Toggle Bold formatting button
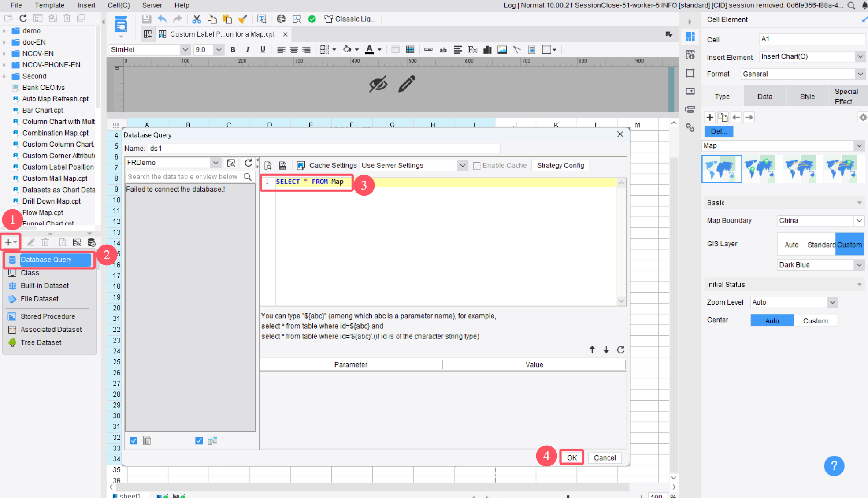The height and width of the screenshot is (498, 868). (x=233, y=50)
